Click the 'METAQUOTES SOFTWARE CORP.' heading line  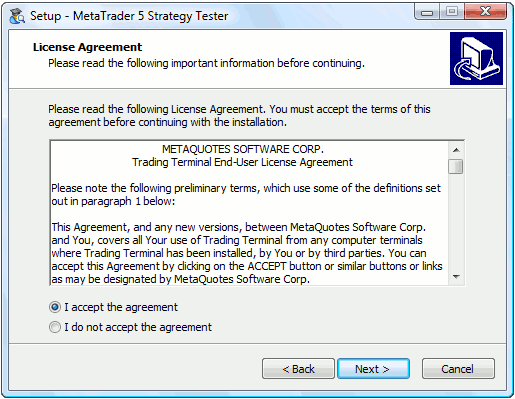click(243, 149)
